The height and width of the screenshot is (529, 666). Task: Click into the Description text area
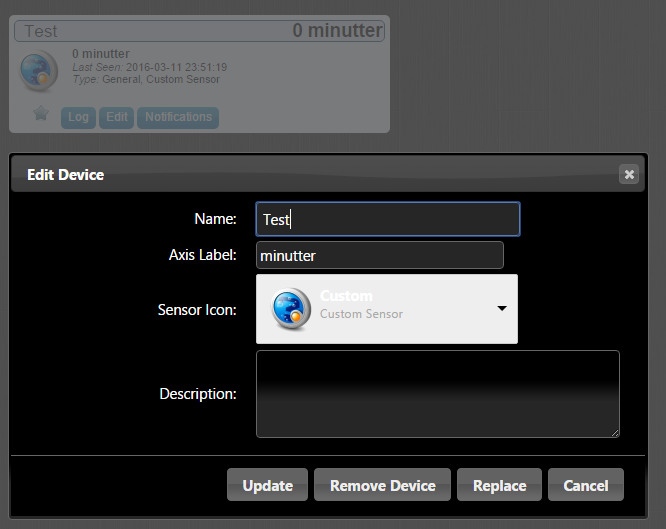click(x=438, y=394)
